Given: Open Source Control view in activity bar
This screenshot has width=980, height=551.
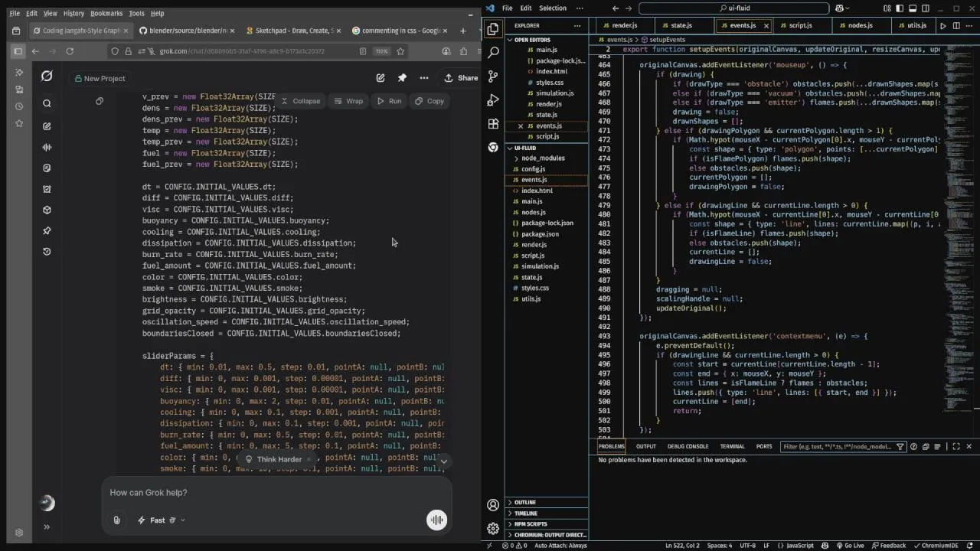Looking at the screenshot, I should click(x=493, y=77).
